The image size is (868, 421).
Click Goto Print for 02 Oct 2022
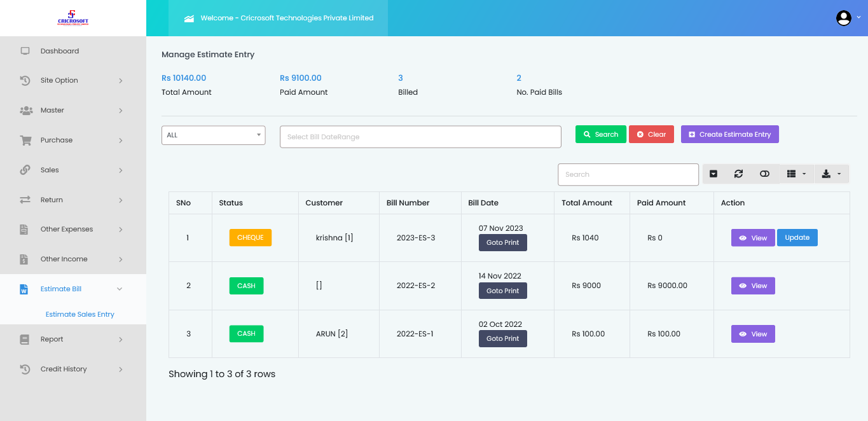503,339
